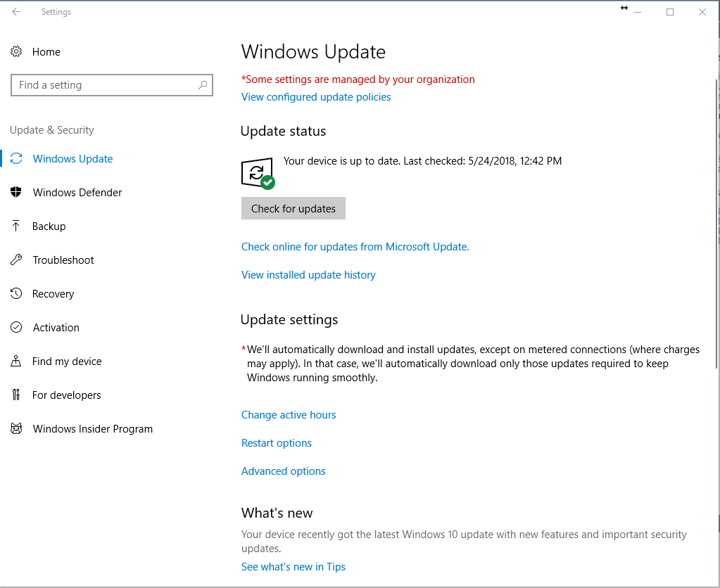Click the Recovery history clock icon
The width and height of the screenshot is (720, 588).
pyautogui.click(x=16, y=293)
